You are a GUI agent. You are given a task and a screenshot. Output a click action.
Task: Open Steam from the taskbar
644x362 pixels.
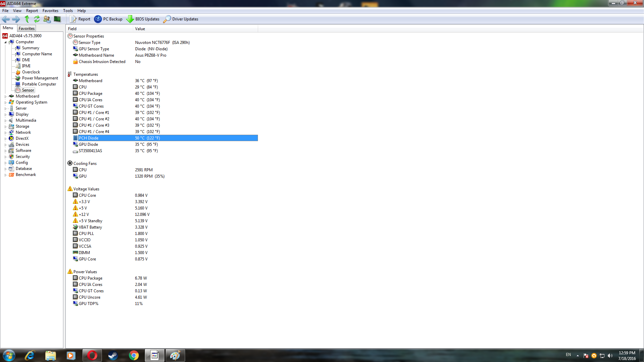(113, 355)
